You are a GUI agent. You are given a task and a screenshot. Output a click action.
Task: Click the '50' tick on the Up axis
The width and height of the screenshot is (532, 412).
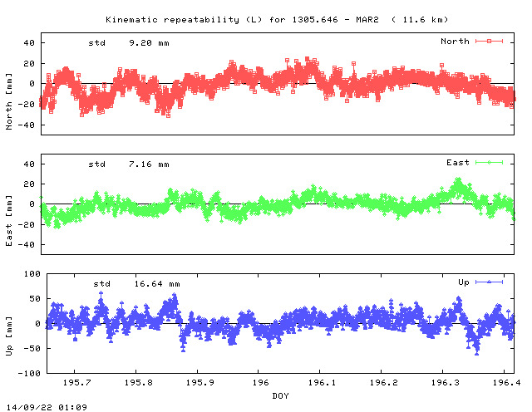pos(35,299)
